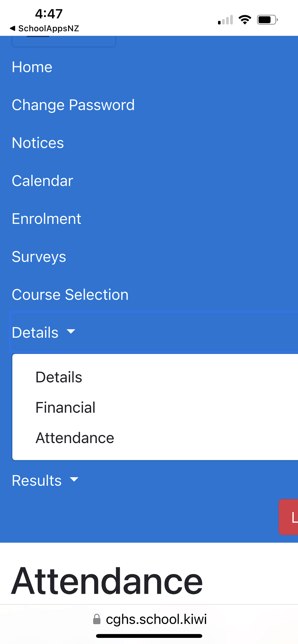This screenshot has height=644, width=298.
Task: Tap the cghs.school.kiwi address bar
Action: click(x=156, y=619)
